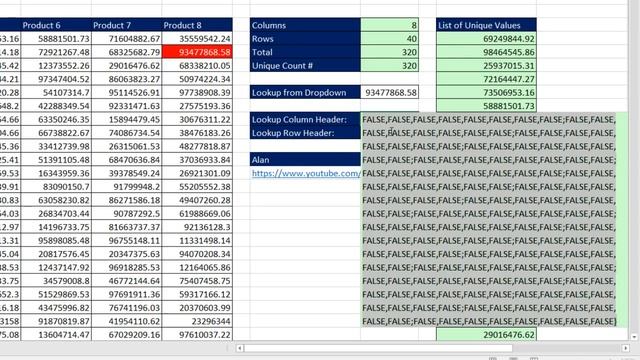Select cell 13604714.47
Screen dimensions: 640x360
point(56,335)
